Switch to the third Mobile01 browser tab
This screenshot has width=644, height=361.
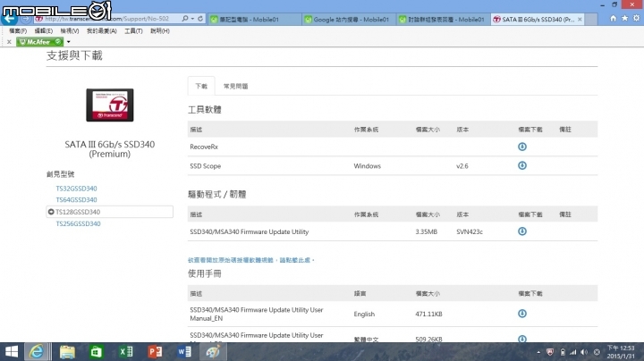pyautogui.click(x=444, y=20)
